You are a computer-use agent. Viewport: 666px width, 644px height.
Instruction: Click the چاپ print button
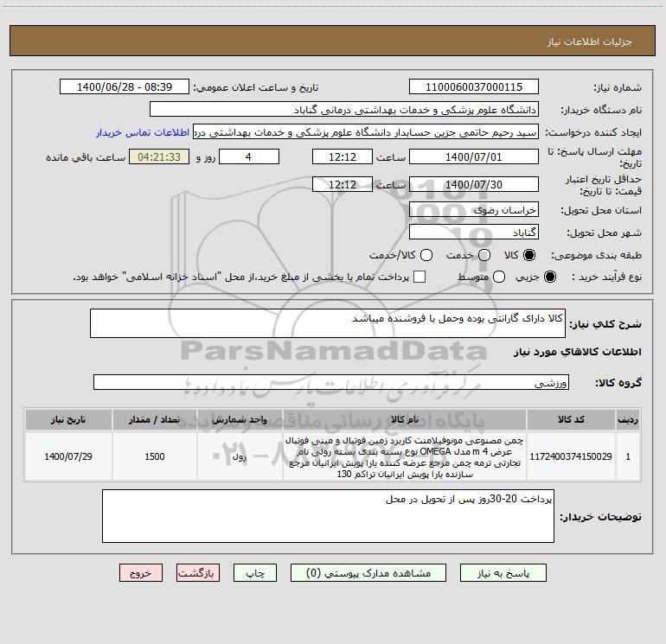(255, 573)
